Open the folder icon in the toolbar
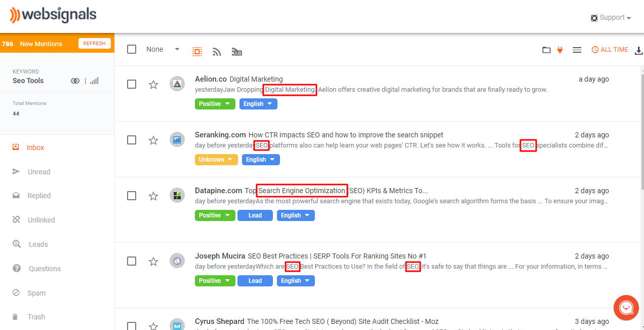644x330 pixels. (x=546, y=50)
